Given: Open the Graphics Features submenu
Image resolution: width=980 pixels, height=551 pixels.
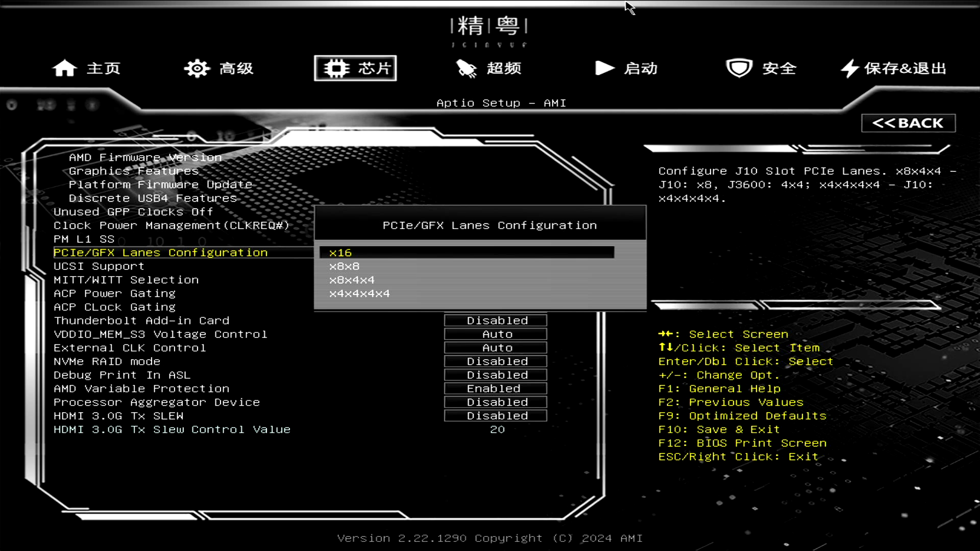Looking at the screenshot, I should [x=133, y=171].
